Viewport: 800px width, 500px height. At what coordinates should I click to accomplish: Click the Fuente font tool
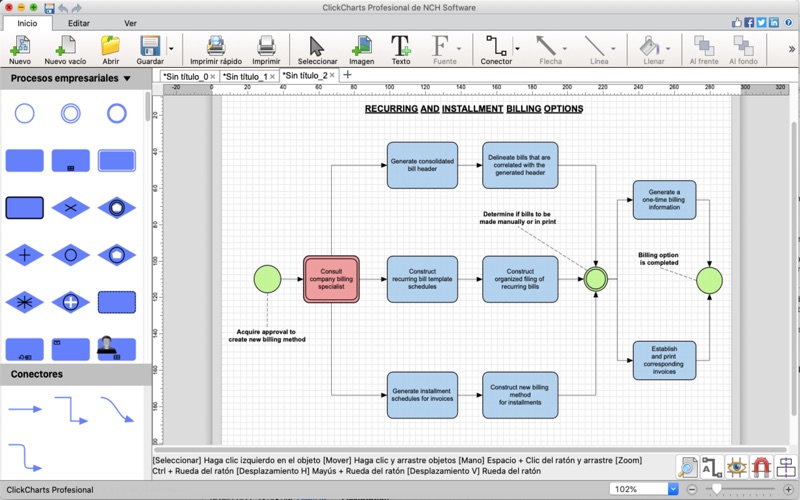(442, 49)
